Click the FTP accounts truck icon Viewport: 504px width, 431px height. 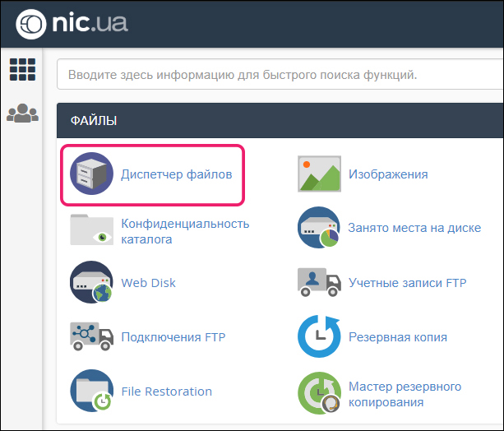[319, 283]
